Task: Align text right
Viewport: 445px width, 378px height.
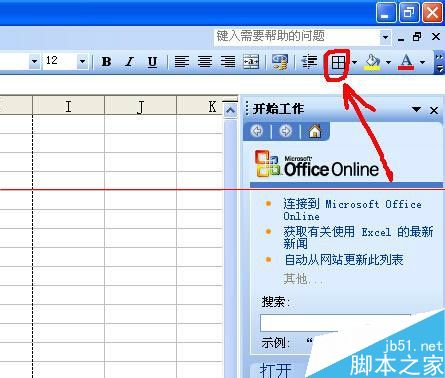Action: [x=228, y=62]
